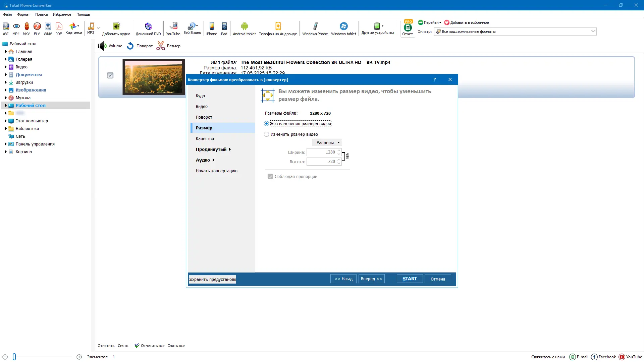Select the Изменить размер видео radio button
This screenshot has height=362, width=644.
click(267, 134)
